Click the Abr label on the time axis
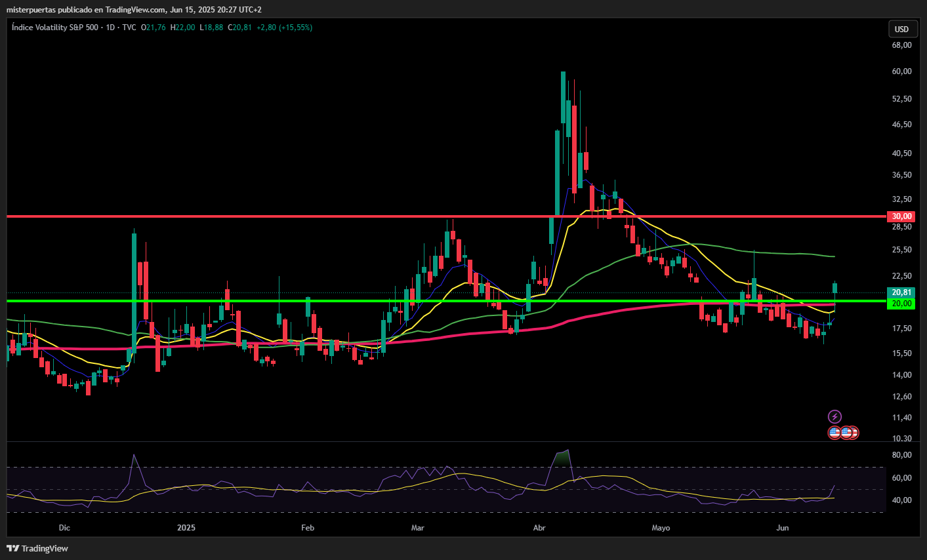 [539, 528]
